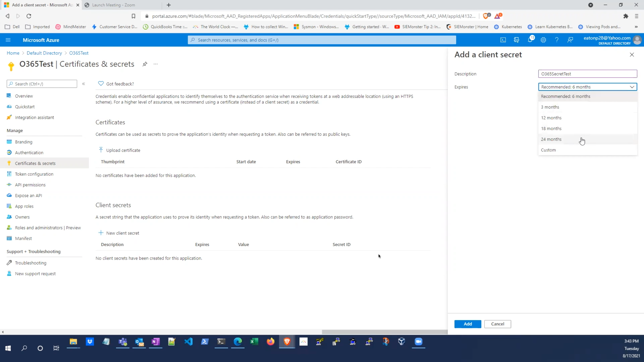Close the Add a client secret panel

pyautogui.click(x=632, y=55)
